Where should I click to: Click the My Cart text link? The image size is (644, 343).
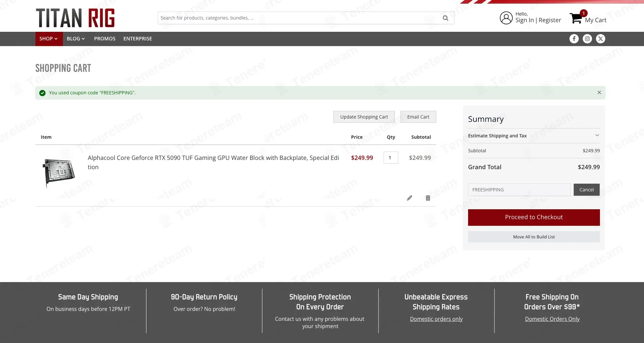(596, 20)
